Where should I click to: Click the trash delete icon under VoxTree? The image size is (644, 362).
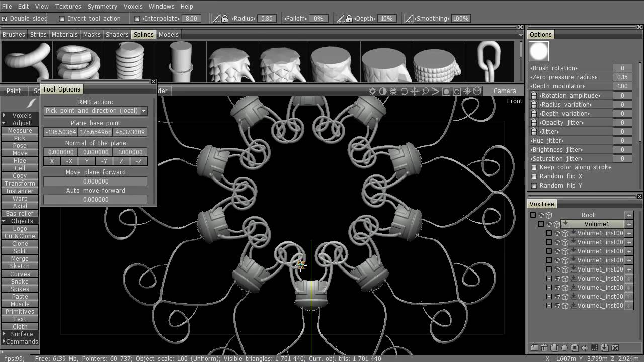[544, 347]
